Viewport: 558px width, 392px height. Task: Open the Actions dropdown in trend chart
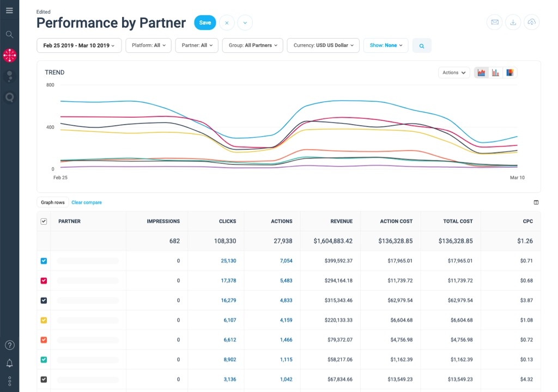point(454,72)
